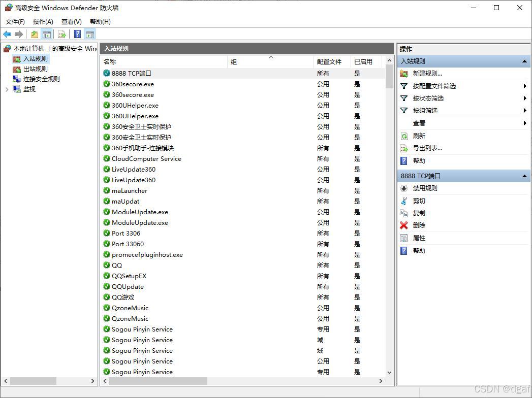Viewport: 532px width, 398px height.
Task: Click the 监视 monitor icon in the tree
Action: tap(17, 89)
